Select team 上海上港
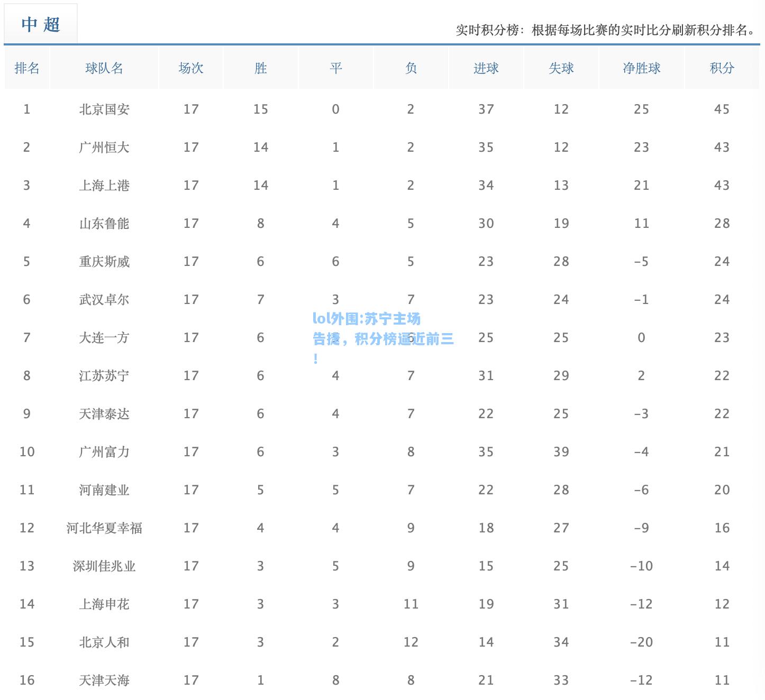The height and width of the screenshot is (700, 765). point(104,186)
